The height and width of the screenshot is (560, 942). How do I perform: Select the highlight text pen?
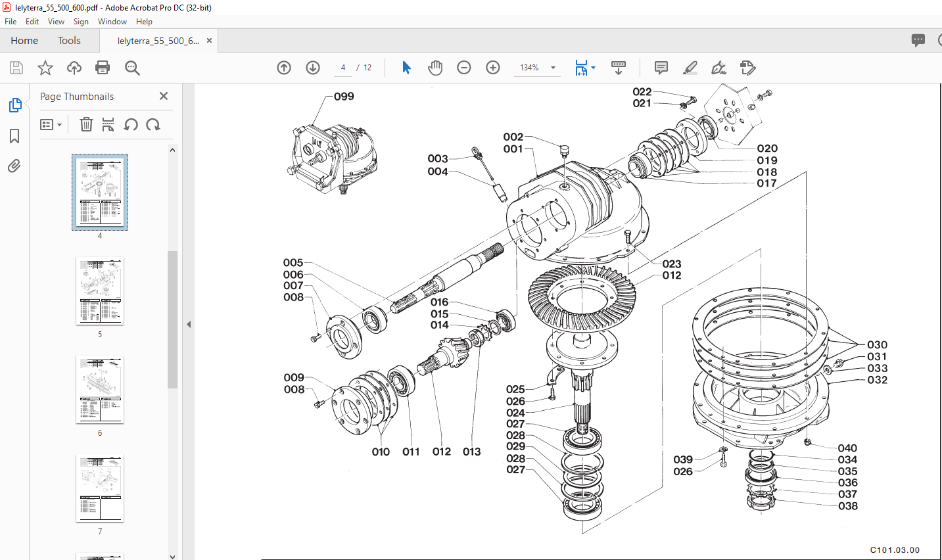(690, 68)
